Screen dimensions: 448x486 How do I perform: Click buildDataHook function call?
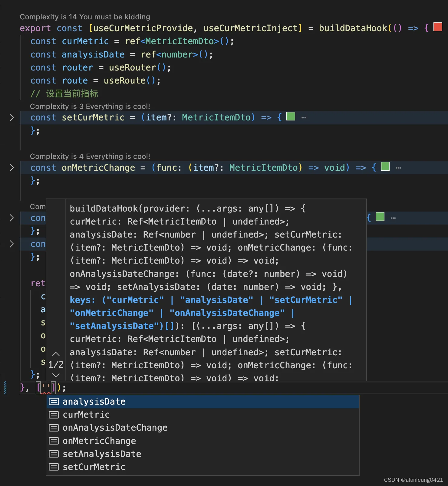(353, 28)
